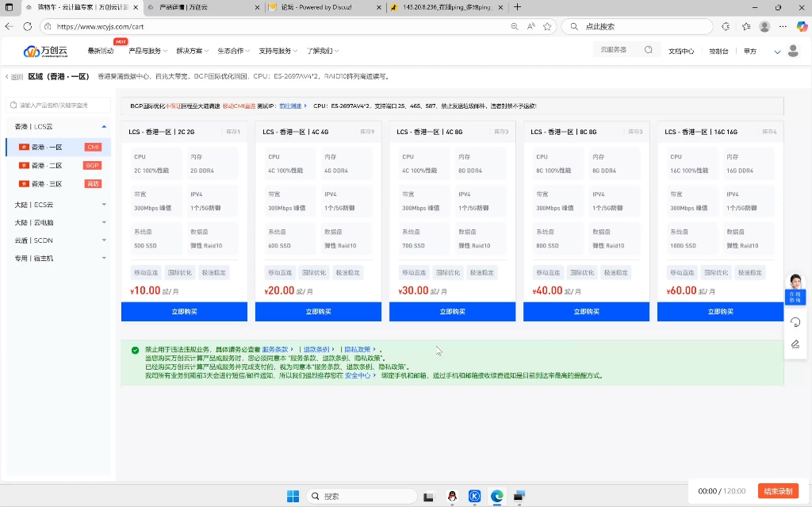Buy the 4C 4G plan at ¥20.00

pos(319,312)
